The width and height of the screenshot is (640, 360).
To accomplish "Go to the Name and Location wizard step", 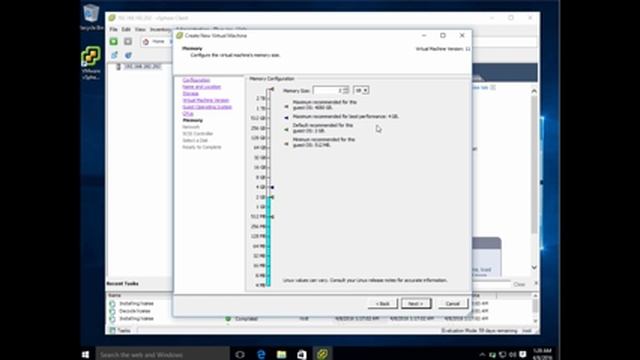I will 202,87.
